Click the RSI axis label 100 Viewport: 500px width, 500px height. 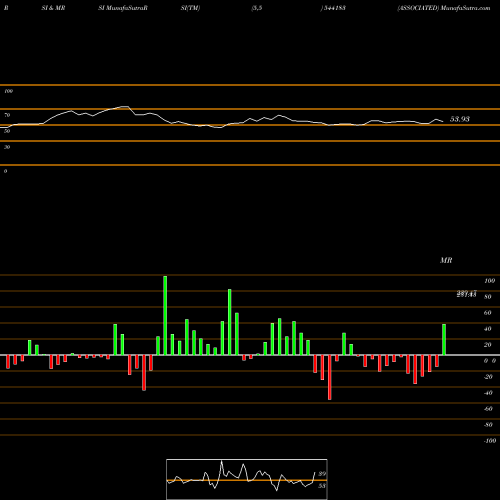[9, 91]
